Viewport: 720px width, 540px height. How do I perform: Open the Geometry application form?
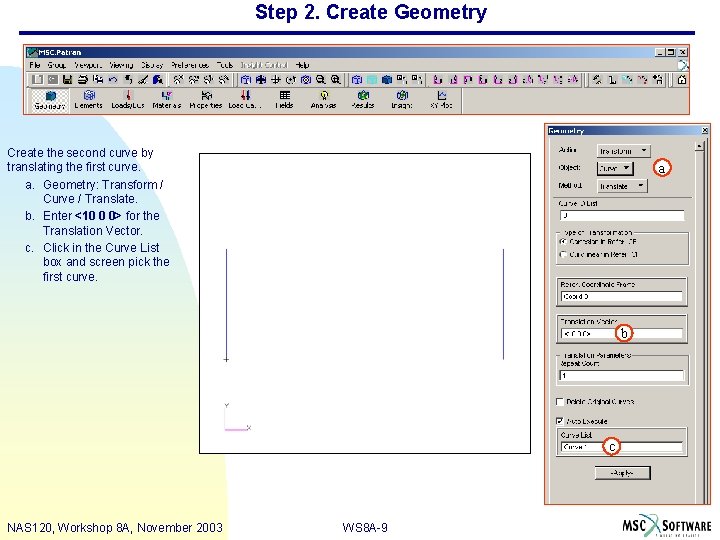50,100
